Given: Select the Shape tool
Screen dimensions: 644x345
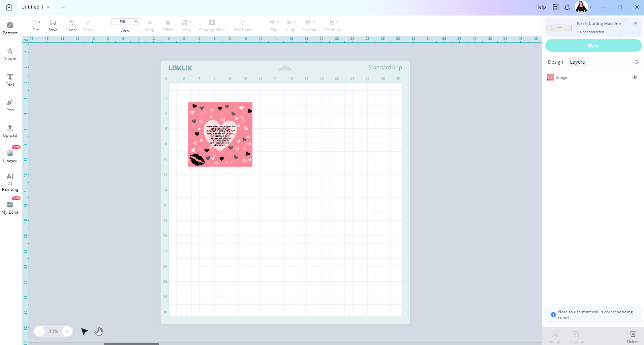Looking at the screenshot, I should pos(10,54).
